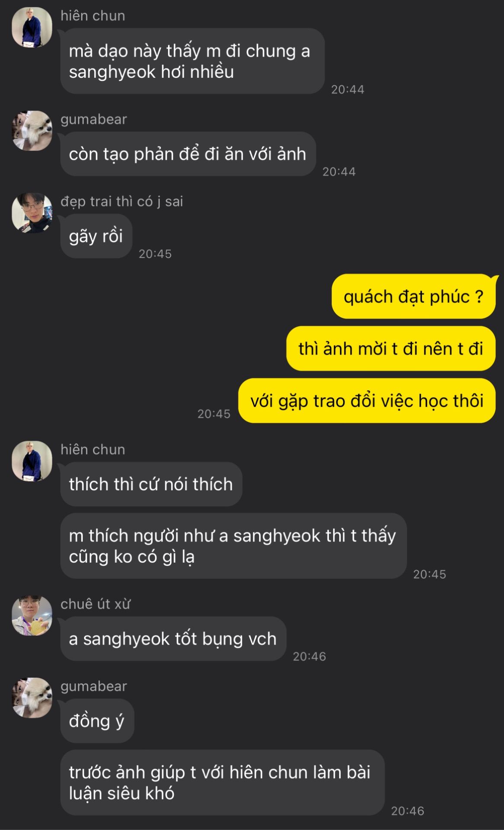Select the 'gãy rồi' message bubble

[96, 236]
